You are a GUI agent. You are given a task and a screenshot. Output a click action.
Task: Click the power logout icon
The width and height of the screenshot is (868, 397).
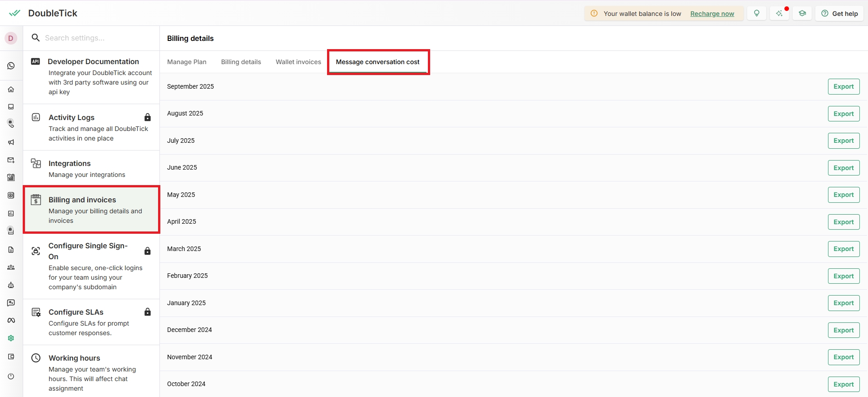coord(11,377)
